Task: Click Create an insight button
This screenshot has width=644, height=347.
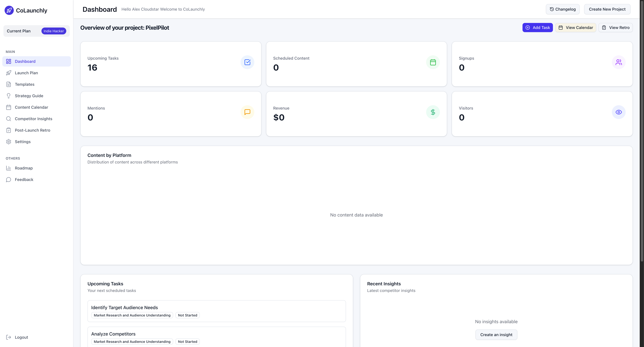Action: pos(496,335)
